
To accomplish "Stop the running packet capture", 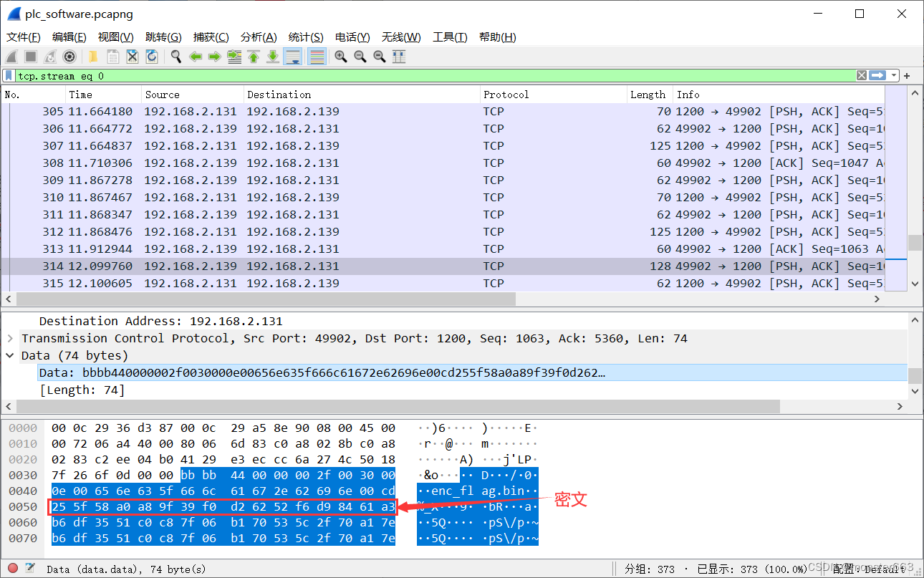I will (31, 57).
